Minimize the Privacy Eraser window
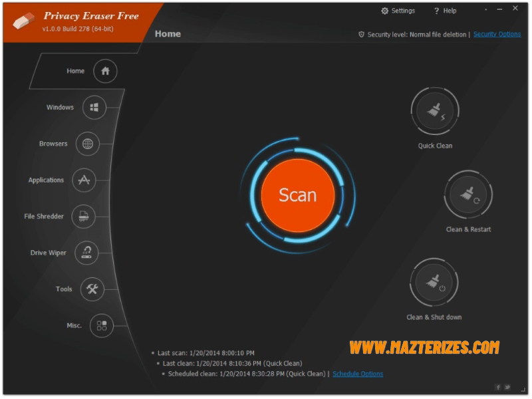 pos(499,9)
